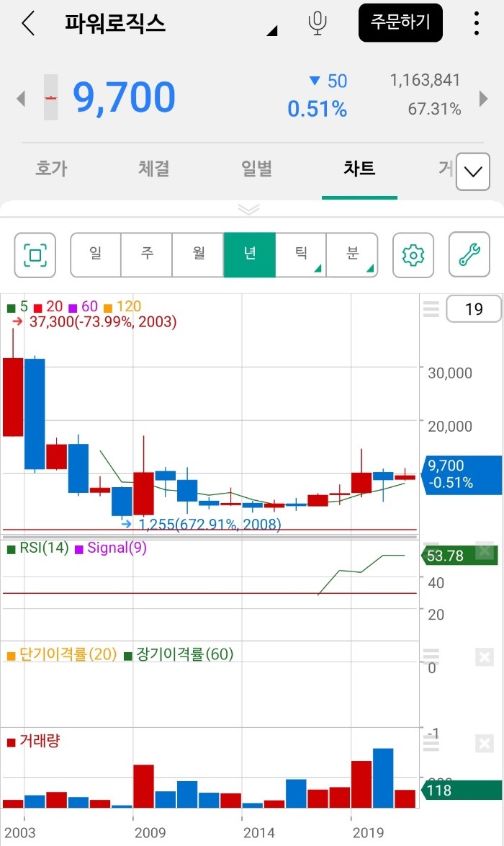The width and height of the screenshot is (504, 846).
Task: Tap the Signal(9) legend label
Action: coord(111,548)
